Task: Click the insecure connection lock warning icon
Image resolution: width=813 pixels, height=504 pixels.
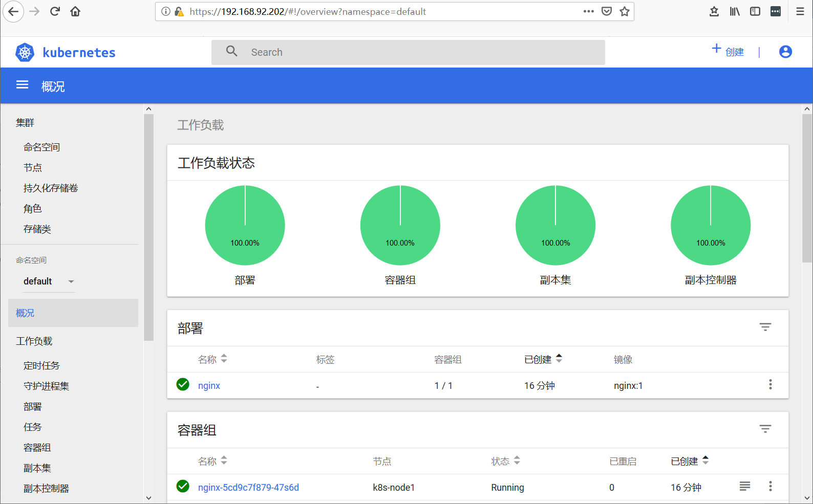Action: (179, 11)
